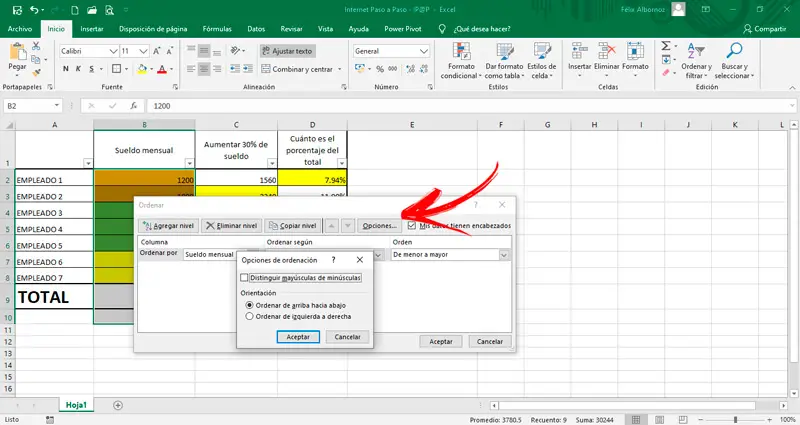Select Ordenar de arriba hacia abajo
This screenshot has width=800, height=425.
click(249, 305)
